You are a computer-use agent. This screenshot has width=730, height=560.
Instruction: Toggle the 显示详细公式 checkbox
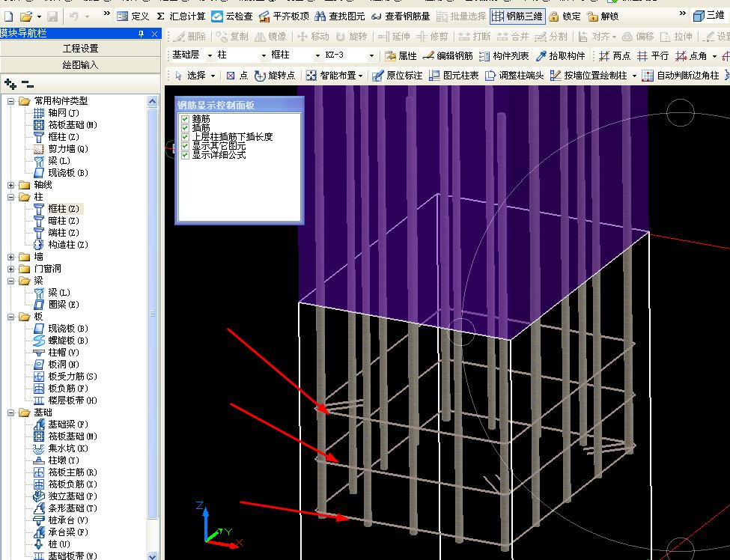coord(185,155)
